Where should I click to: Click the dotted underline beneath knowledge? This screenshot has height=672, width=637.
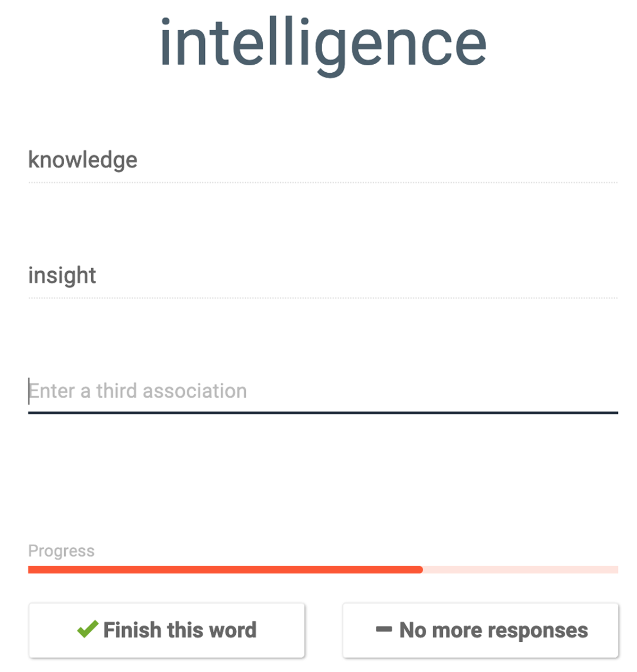pos(323,183)
